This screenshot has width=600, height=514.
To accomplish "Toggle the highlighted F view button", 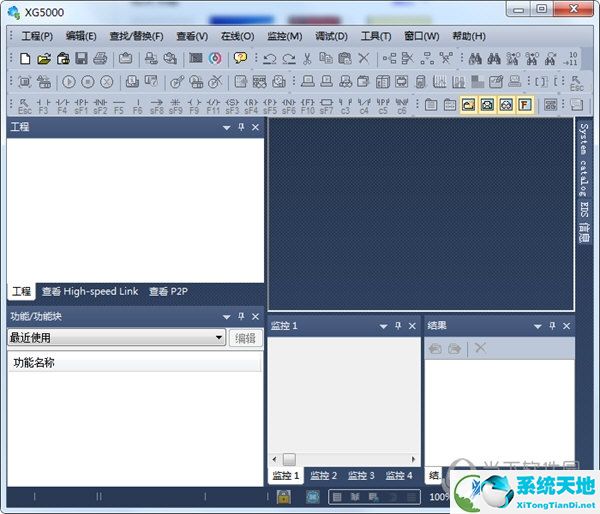I will [525, 104].
